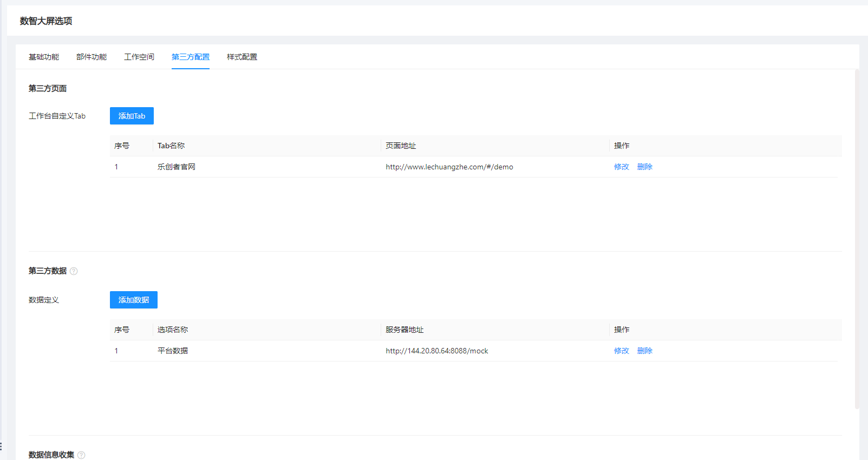Select the 乐创者官网 Tab name cell

point(177,167)
